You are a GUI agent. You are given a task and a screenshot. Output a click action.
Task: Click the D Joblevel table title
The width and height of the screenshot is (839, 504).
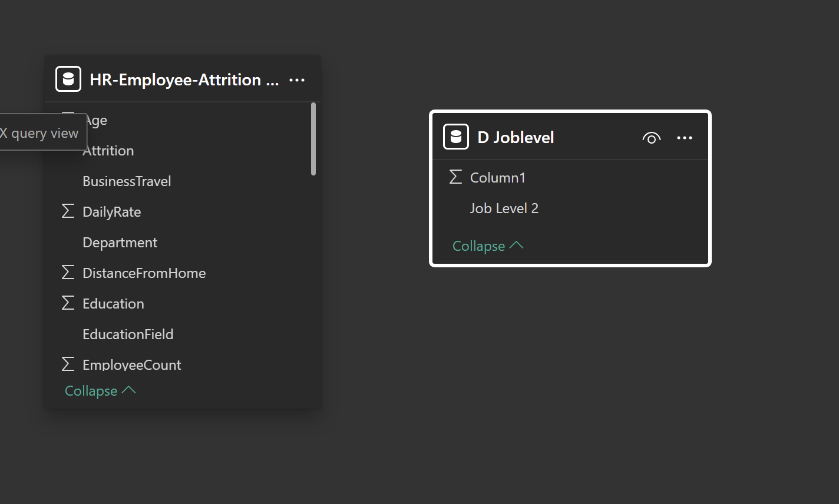click(x=516, y=138)
